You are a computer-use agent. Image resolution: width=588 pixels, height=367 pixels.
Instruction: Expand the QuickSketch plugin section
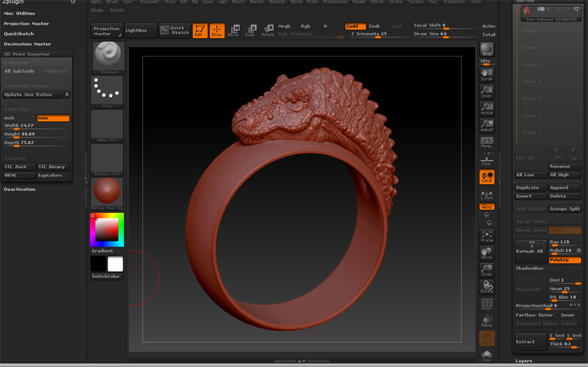pos(19,34)
